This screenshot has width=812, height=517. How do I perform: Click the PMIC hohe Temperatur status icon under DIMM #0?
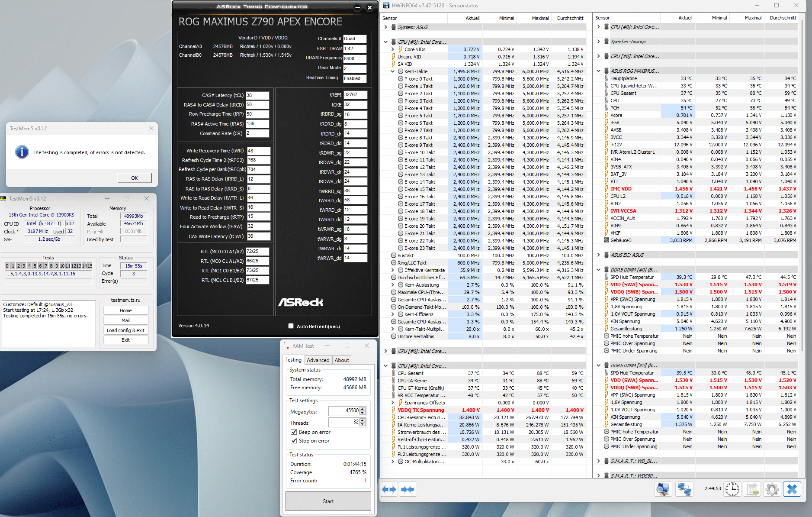(x=606, y=336)
